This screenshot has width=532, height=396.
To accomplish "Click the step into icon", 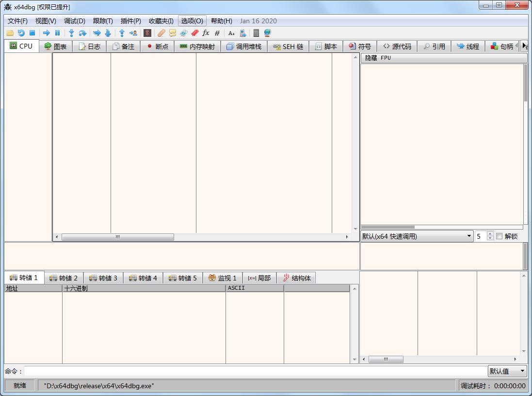I will [x=71, y=33].
